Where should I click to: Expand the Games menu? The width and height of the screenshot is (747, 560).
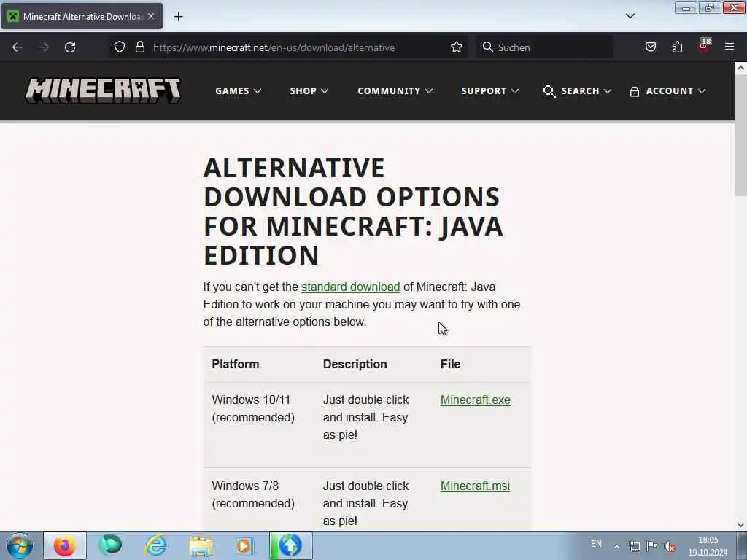click(239, 91)
